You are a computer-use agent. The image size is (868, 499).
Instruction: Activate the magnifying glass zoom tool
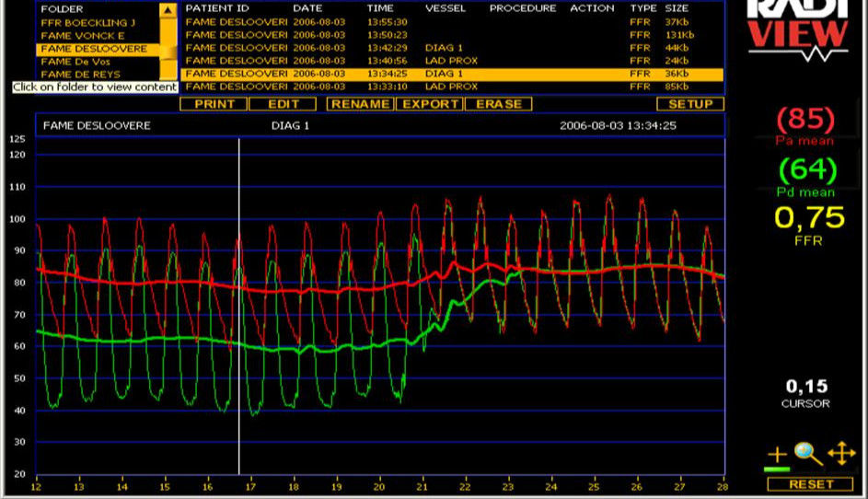coord(808,453)
